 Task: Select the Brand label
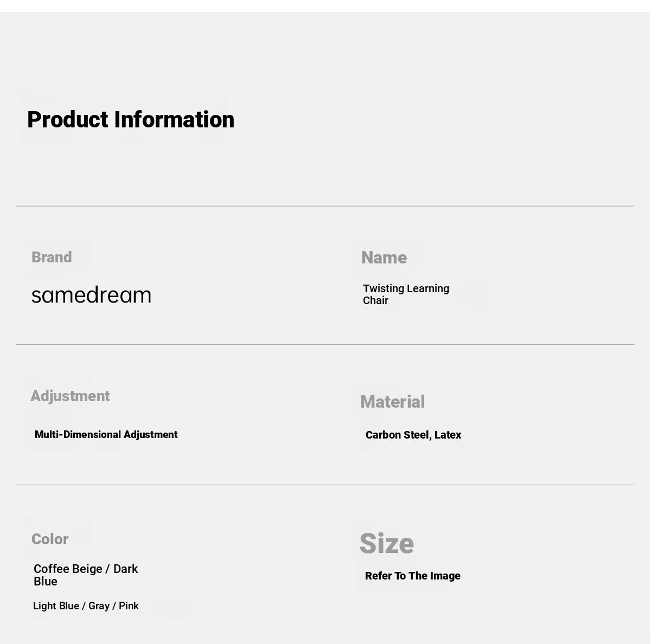point(52,257)
